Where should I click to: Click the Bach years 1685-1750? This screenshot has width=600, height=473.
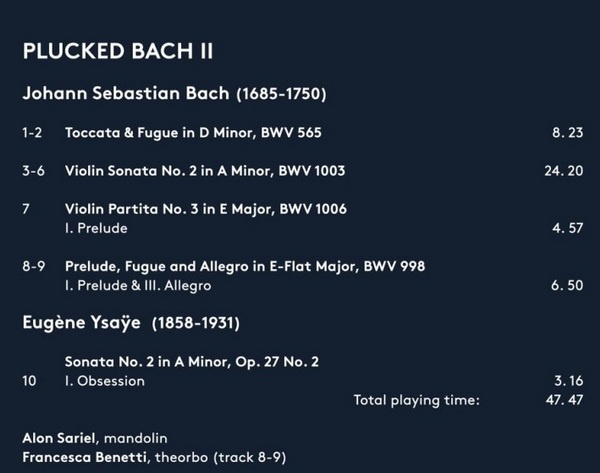[x=282, y=94]
